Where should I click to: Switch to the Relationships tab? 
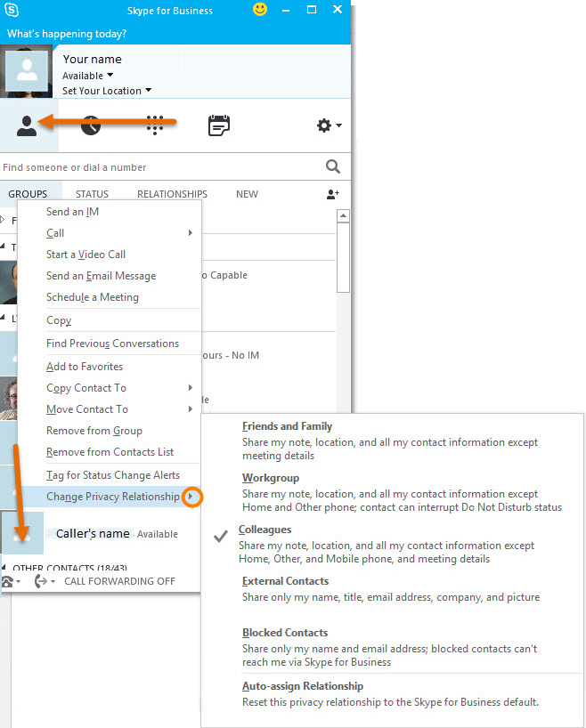(172, 194)
